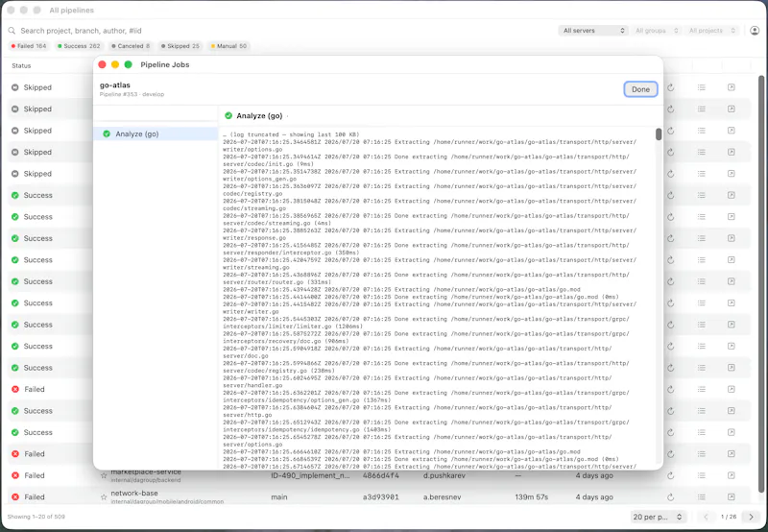
Task: Click the Pipeline Jobs window title
Action: [164, 64]
